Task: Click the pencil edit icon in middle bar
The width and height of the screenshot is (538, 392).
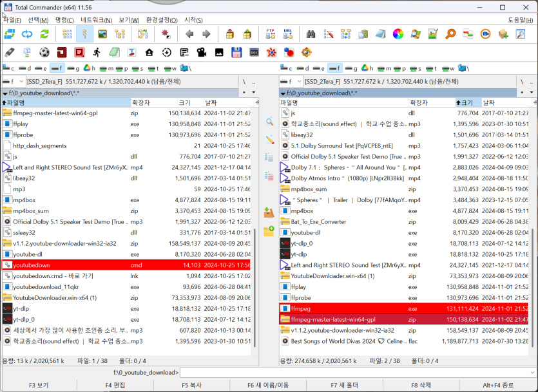Action: [269, 140]
